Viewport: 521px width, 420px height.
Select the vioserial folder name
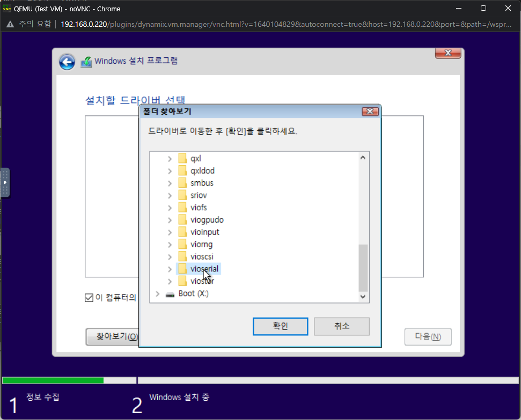click(204, 269)
